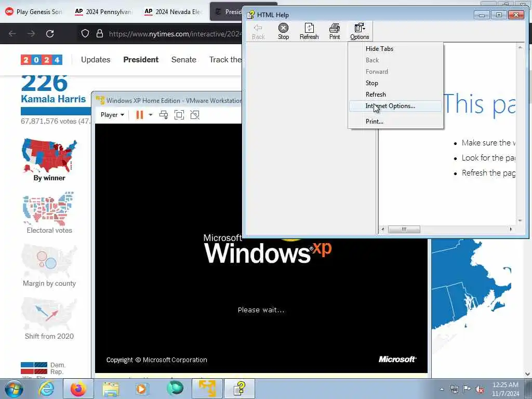The width and height of the screenshot is (532, 399).
Task: Click the Kamala Harris candidate name
Action: [54, 99]
